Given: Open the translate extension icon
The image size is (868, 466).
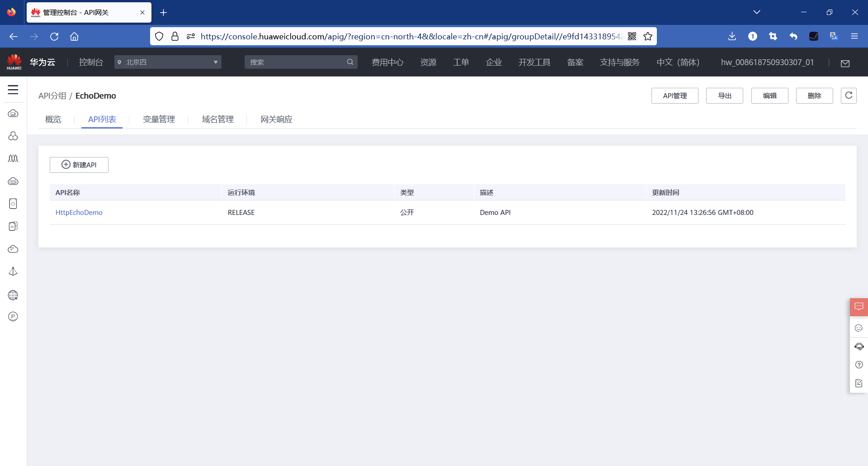Looking at the screenshot, I should pos(834,36).
